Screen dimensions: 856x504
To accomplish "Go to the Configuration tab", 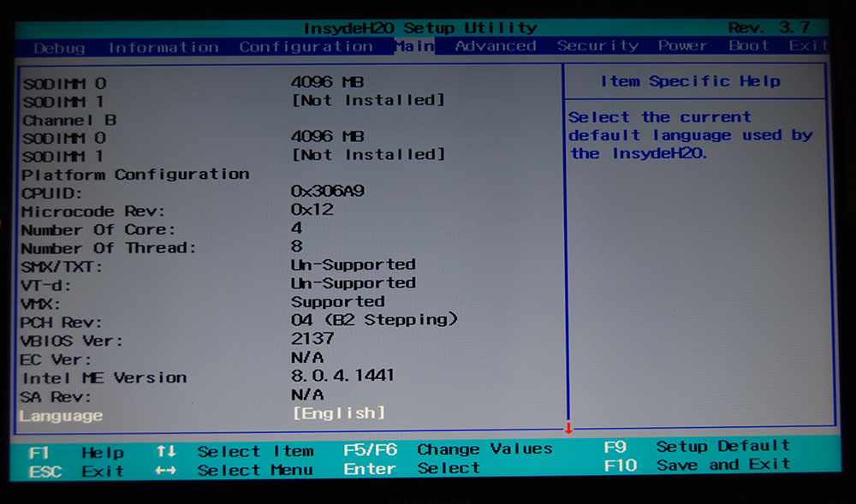I will pos(306,47).
